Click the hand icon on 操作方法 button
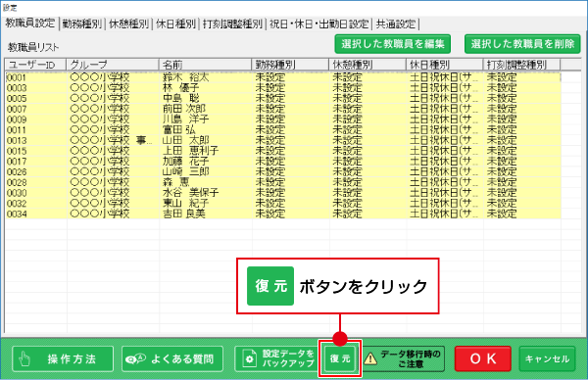This screenshot has width=588, height=380. tap(24, 359)
